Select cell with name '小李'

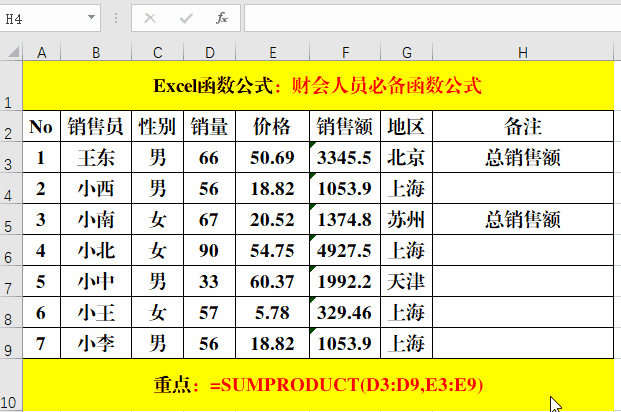point(96,343)
